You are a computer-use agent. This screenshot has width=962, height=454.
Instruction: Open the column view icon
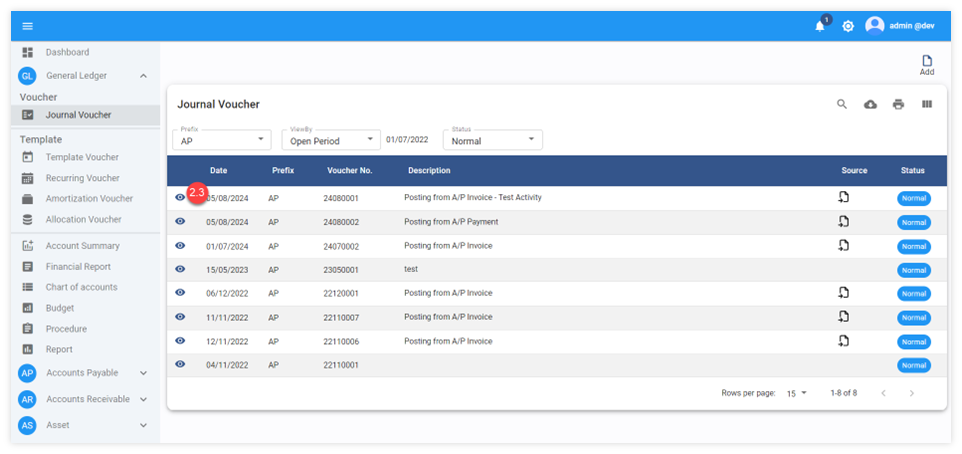(x=926, y=104)
